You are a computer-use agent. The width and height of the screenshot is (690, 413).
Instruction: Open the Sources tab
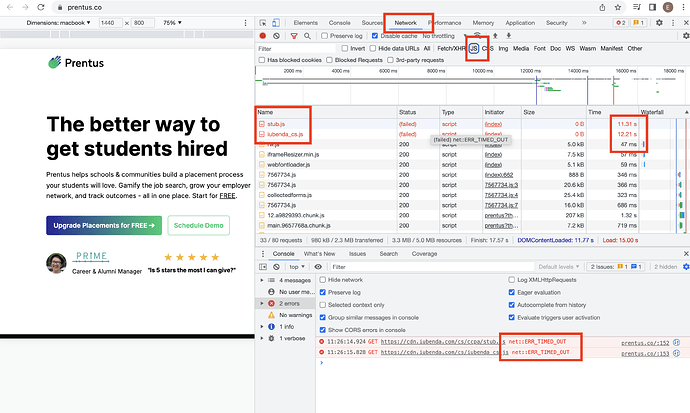point(372,23)
